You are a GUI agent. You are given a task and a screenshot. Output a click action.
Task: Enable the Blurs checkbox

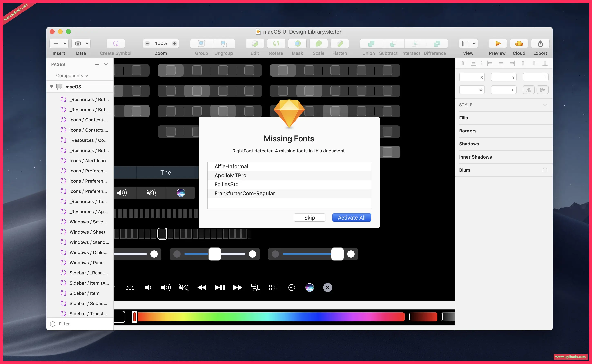[x=545, y=170]
